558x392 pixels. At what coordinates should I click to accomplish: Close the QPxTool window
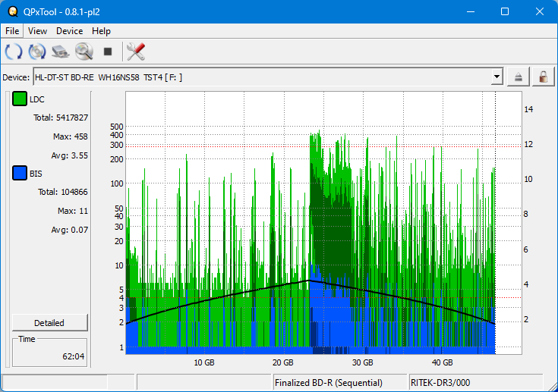(x=540, y=11)
